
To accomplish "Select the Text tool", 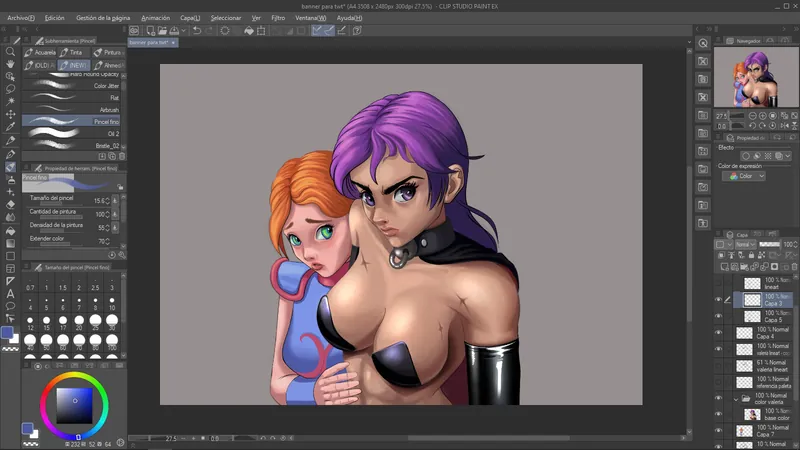I will (x=10, y=293).
